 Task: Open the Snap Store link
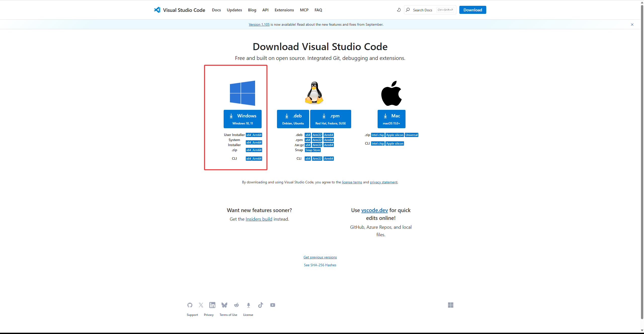(x=312, y=150)
